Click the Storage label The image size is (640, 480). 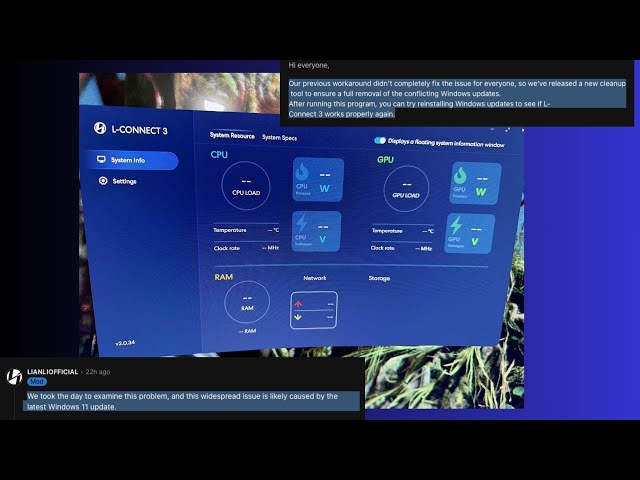coord(379,278)
